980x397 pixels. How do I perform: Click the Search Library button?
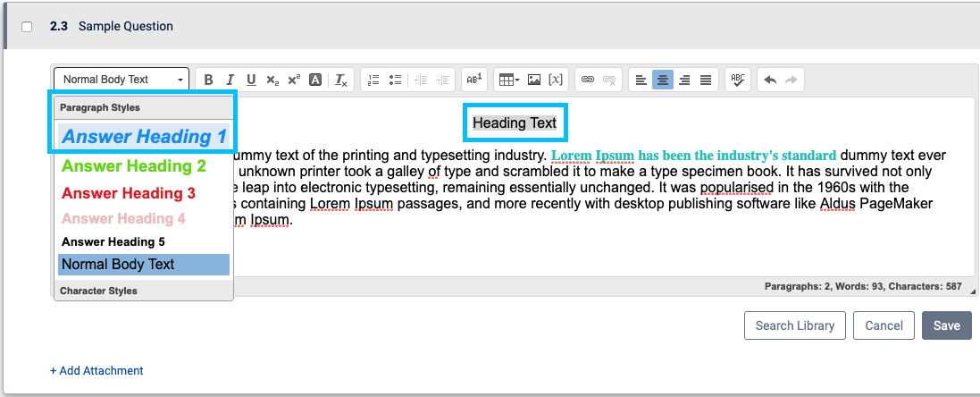[794, 325]
